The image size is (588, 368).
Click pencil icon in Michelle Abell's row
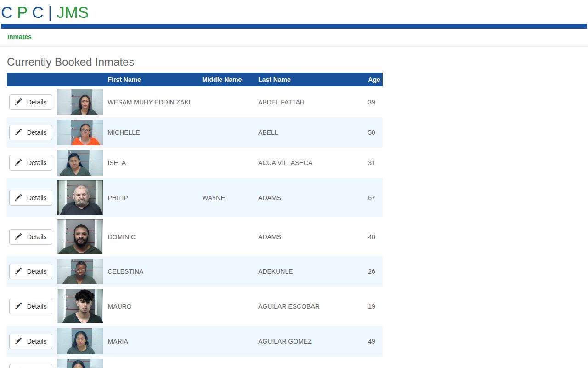18,132
